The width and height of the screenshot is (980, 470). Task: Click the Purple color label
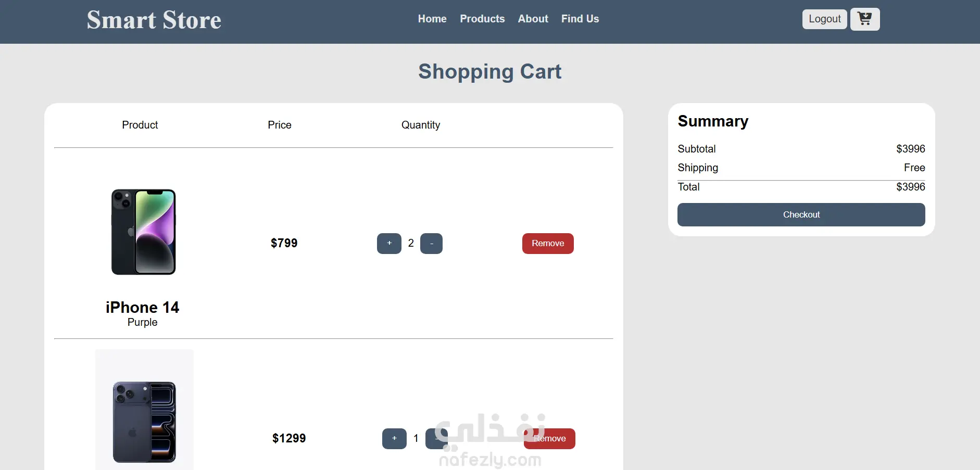(142, 322)
